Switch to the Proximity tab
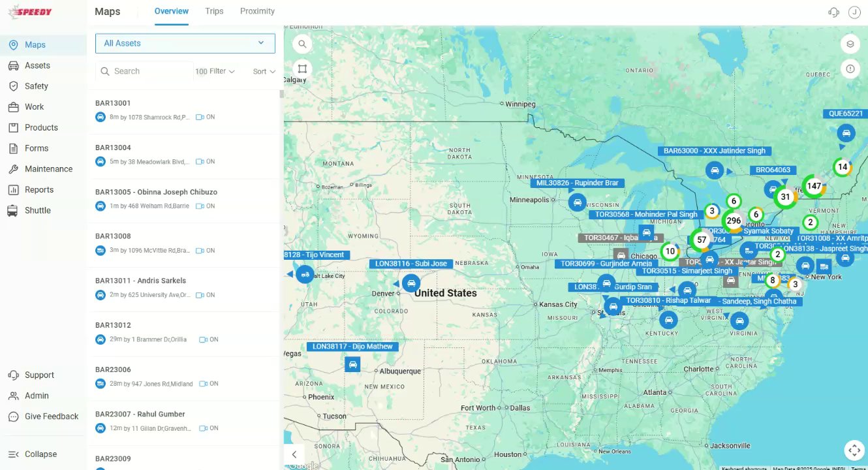The width and height of the screenshot is (868, 470). tap(257, 12)
